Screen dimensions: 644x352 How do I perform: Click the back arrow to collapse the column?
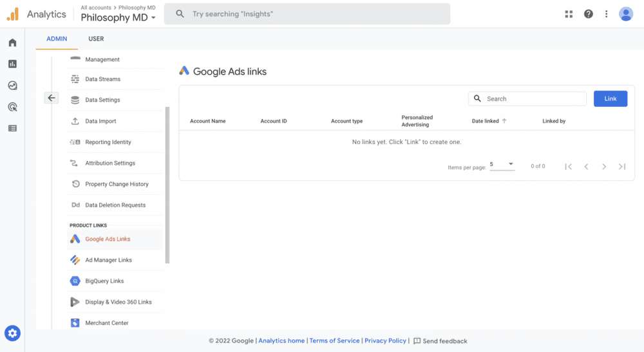click(52, 98)
